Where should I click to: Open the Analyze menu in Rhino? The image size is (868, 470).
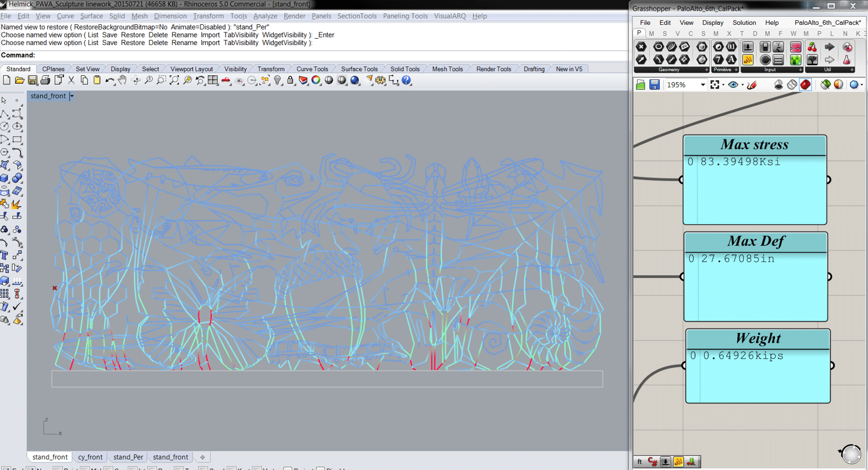pyautogui.click(x=264, y=16)
